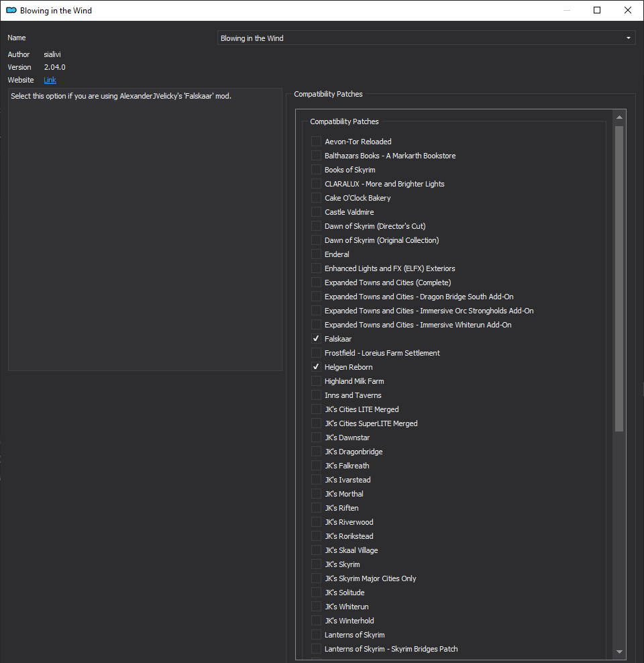Enable CLARALUX - More and Brighter Lights
Screen dimensions: 644x663
click(316, 183)
